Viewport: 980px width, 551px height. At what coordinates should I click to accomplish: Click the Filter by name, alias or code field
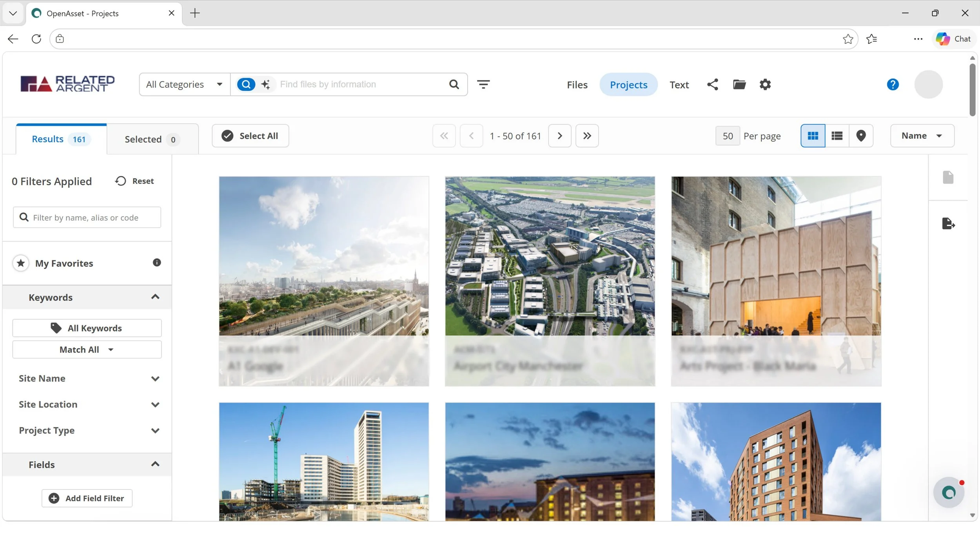87,217
